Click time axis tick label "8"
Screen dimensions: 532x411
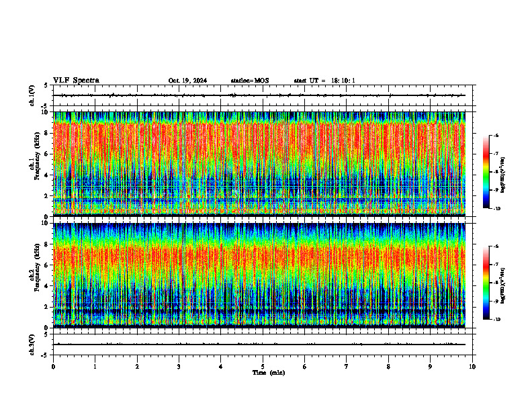(388, 367)
